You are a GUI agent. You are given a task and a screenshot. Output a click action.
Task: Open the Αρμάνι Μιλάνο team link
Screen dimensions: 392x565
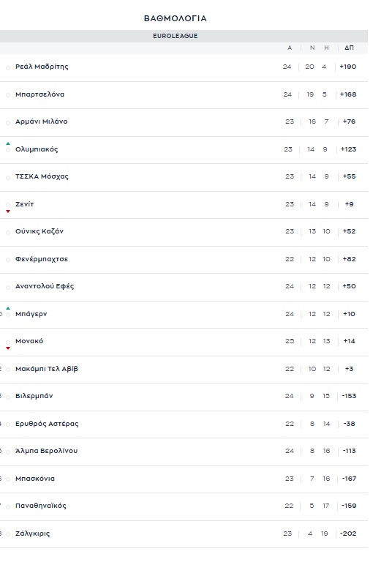point(42,121)
